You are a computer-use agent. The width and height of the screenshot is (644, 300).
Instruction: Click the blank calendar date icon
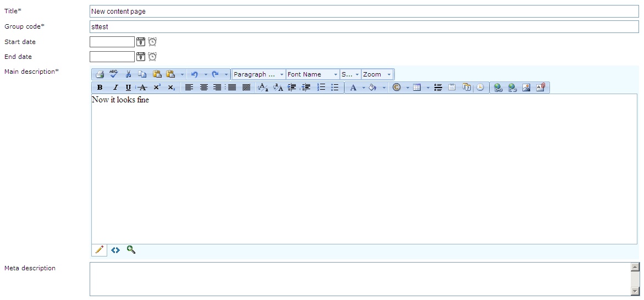click(x=452, y=87)
